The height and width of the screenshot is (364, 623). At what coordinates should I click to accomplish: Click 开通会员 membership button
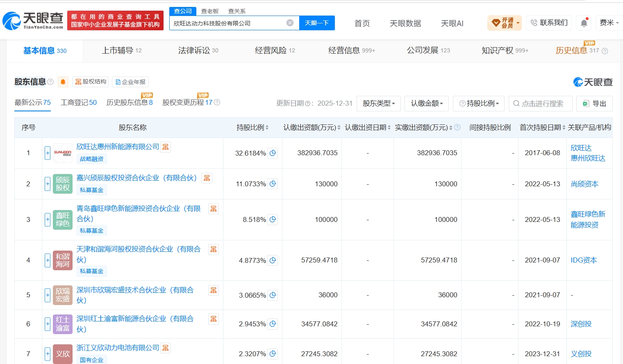(505, 23)
